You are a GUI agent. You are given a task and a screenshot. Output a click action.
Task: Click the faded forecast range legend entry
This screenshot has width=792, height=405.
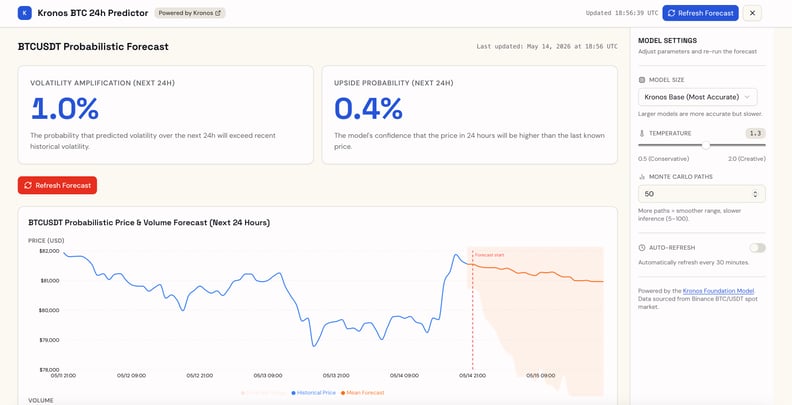tap(264, 392)
